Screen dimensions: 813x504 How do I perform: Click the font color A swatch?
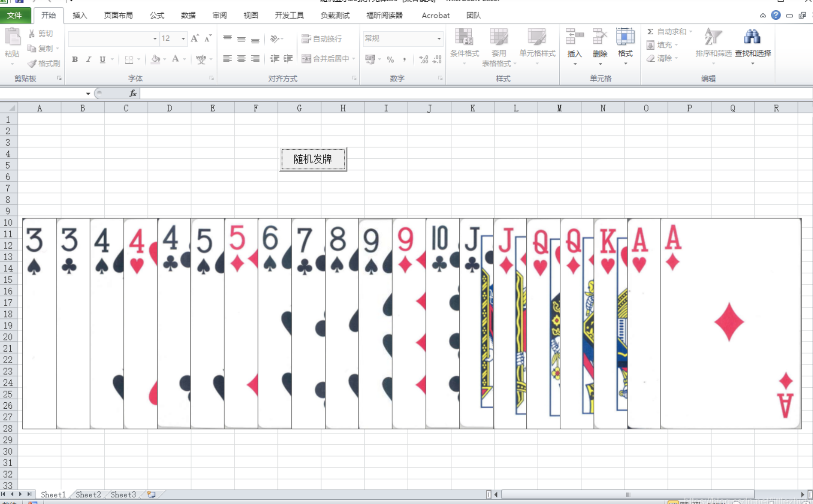tap(175, 59)
